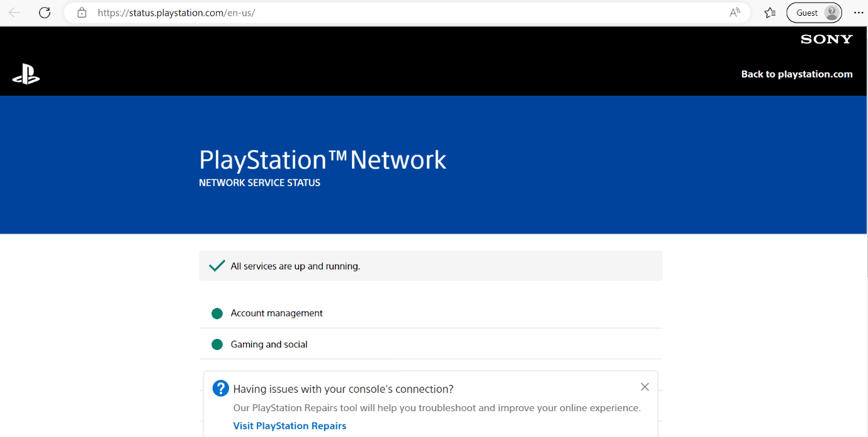Click the browser back arrow
The image size is (868, 437).
click(x=14, y=12)
